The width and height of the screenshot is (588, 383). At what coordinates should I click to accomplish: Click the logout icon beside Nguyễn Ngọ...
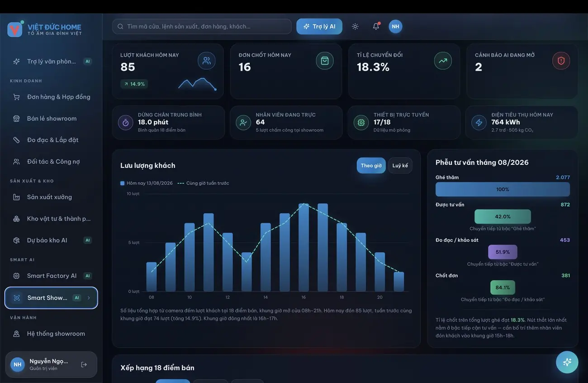coord(84,364)
